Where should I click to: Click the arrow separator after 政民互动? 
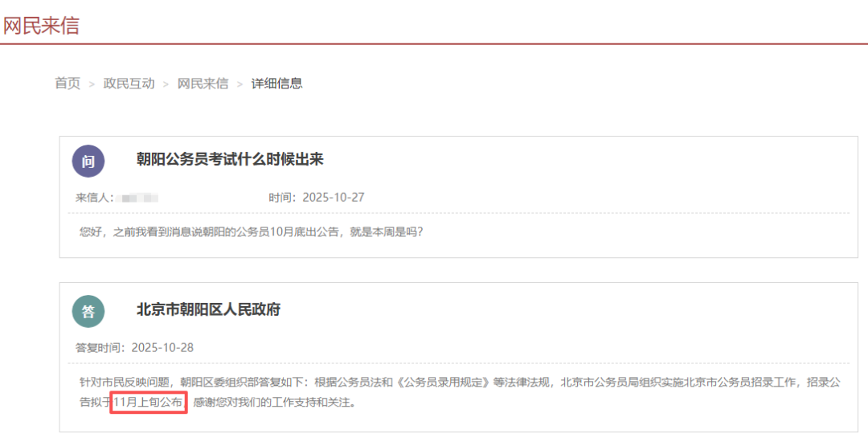166,84
